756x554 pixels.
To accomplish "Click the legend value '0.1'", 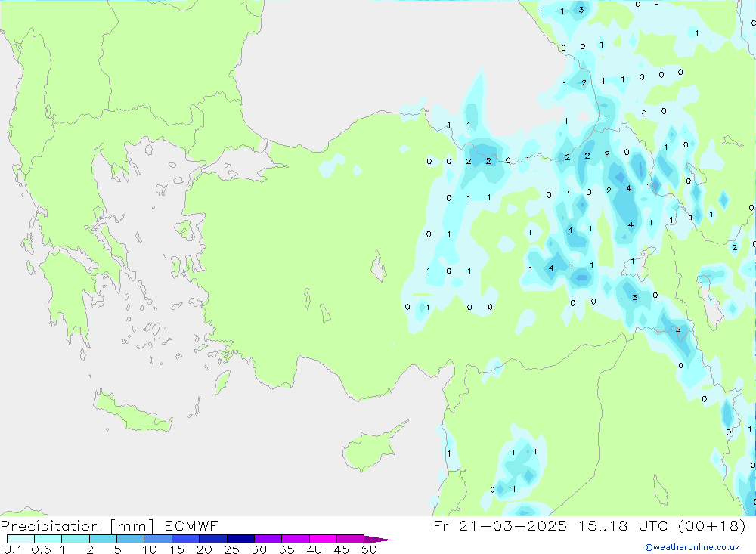I will 13,549.
